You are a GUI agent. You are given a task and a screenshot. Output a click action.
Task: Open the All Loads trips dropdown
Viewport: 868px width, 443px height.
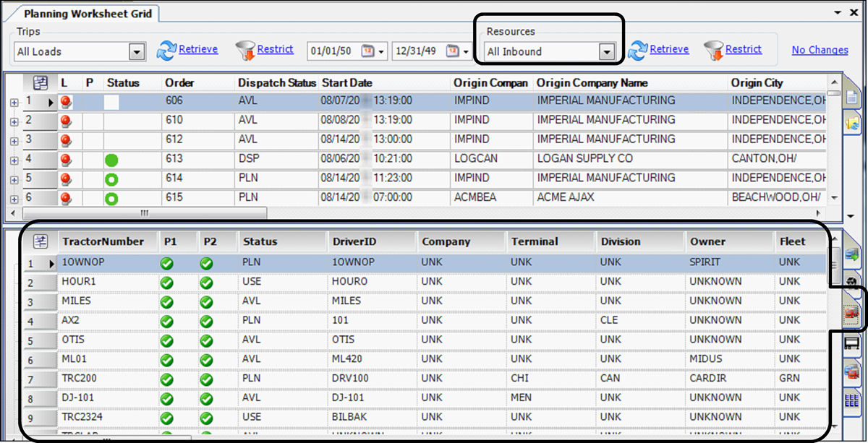click(137, 51)
